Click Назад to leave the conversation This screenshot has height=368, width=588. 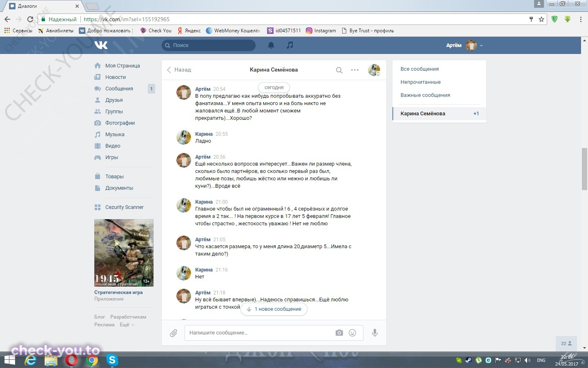(x=179, y=70)
